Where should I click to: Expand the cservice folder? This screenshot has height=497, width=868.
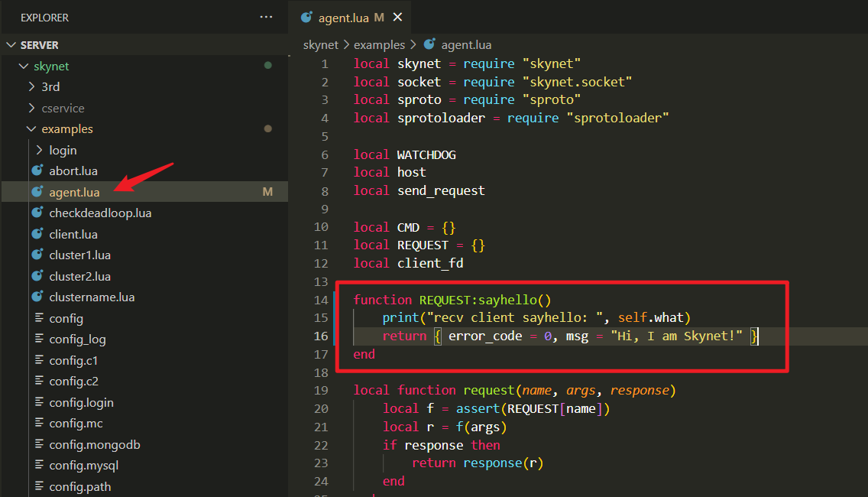31,109
